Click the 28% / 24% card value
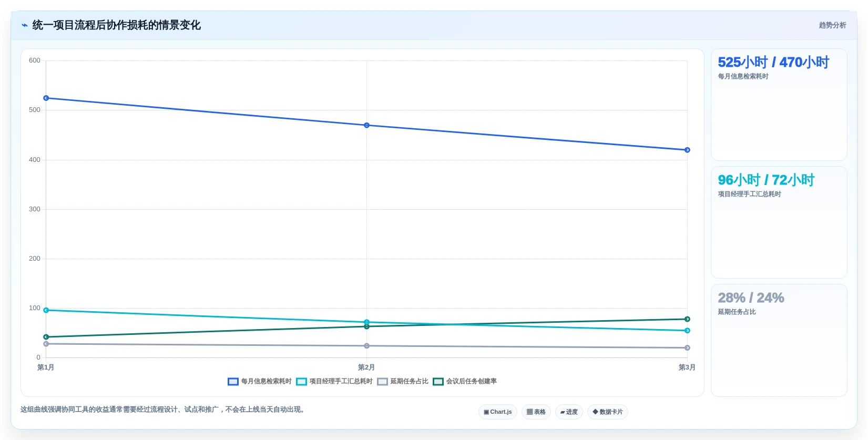The height and width of the screenshot is (440, 868). (x=751, y=298)
